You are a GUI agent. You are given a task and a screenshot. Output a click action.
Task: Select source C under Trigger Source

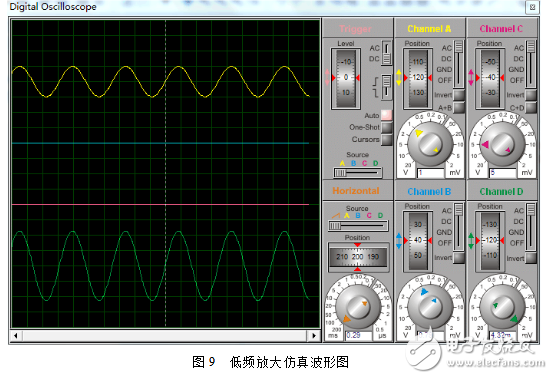point(364,163)
